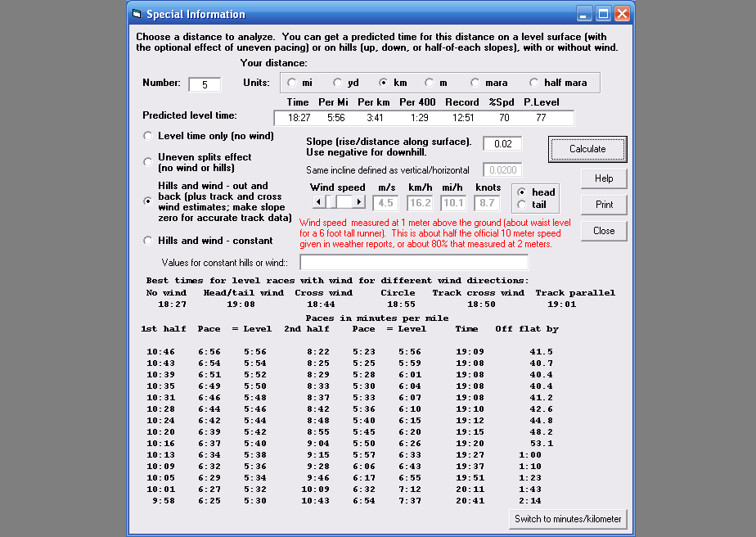Click wind speed slider right arrow
Screen dimensions: 756x537
[x=358, y=201]
